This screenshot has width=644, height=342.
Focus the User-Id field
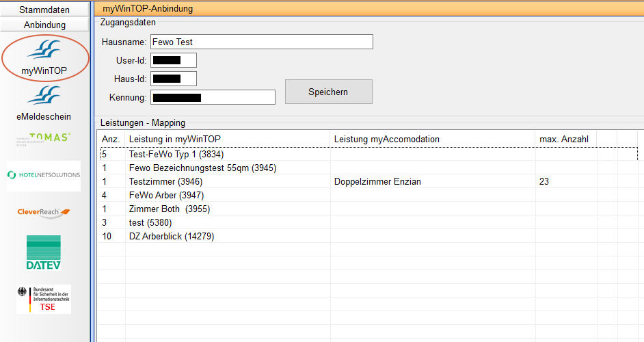(174, 60)
